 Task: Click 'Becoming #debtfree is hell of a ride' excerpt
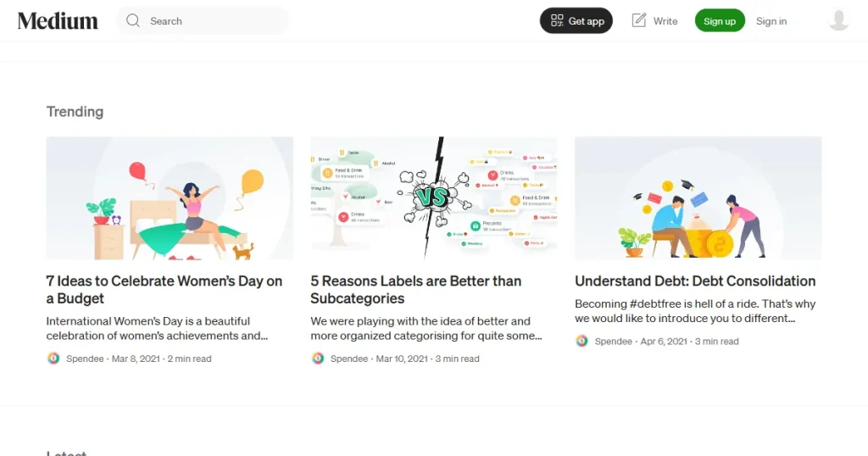[x=695, y=311]
